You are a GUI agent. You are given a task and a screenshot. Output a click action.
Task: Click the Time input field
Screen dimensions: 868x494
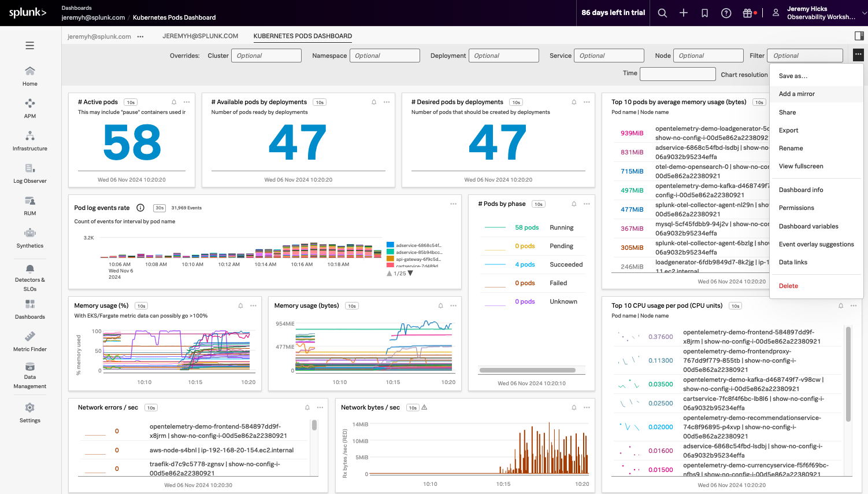[x=677, y=74]
